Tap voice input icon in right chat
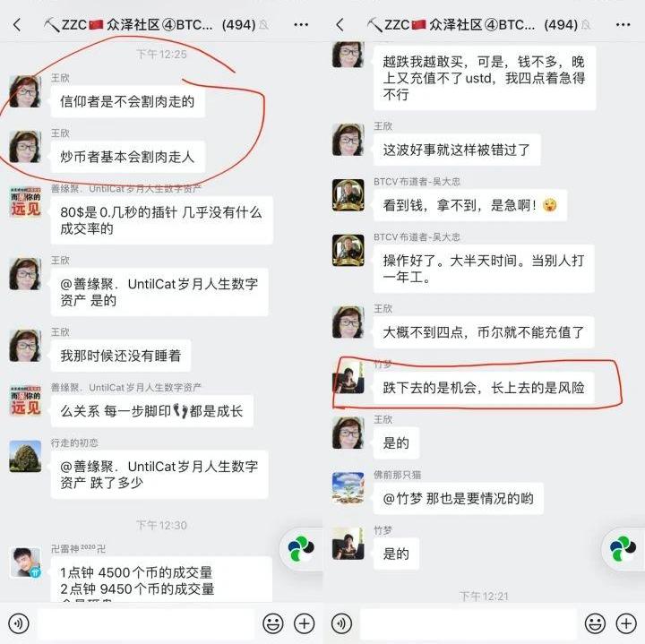This screenshot has height=644, width=645. [341, 623]
